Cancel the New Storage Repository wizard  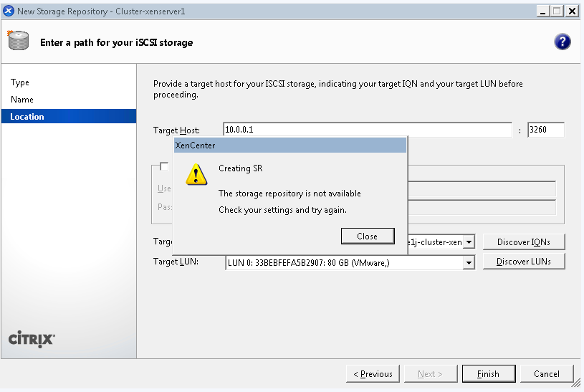546,373
